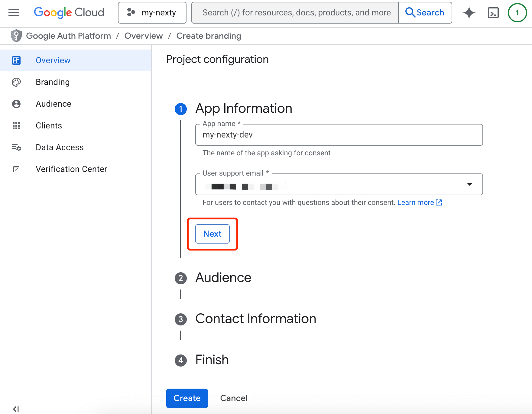Open the Verification Center sidebar item
532x414 pixels.
[76, 169]
